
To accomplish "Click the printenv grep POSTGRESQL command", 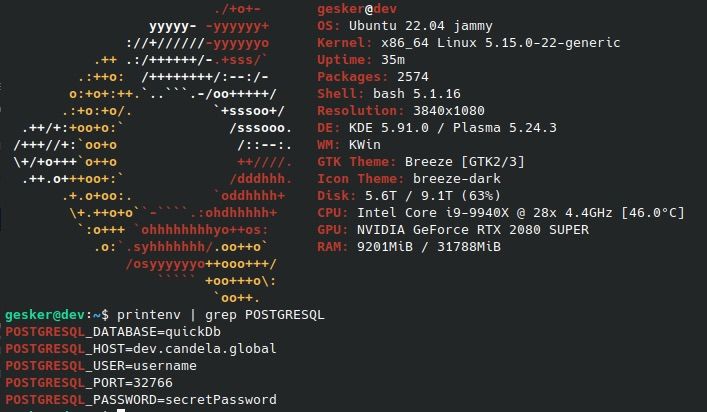I will [x=220, y=315].
